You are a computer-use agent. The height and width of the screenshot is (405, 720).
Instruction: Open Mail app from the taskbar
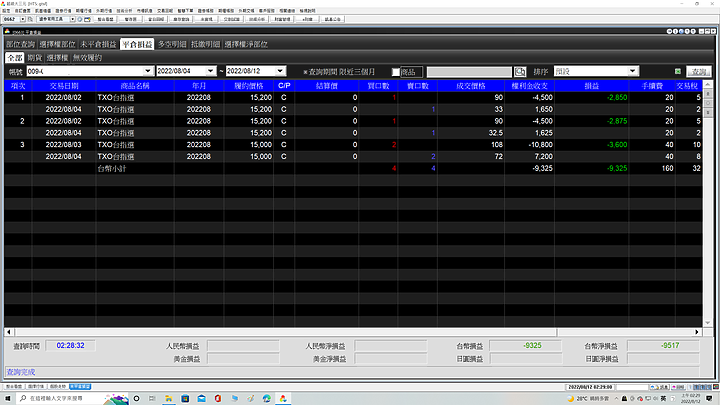202,399
